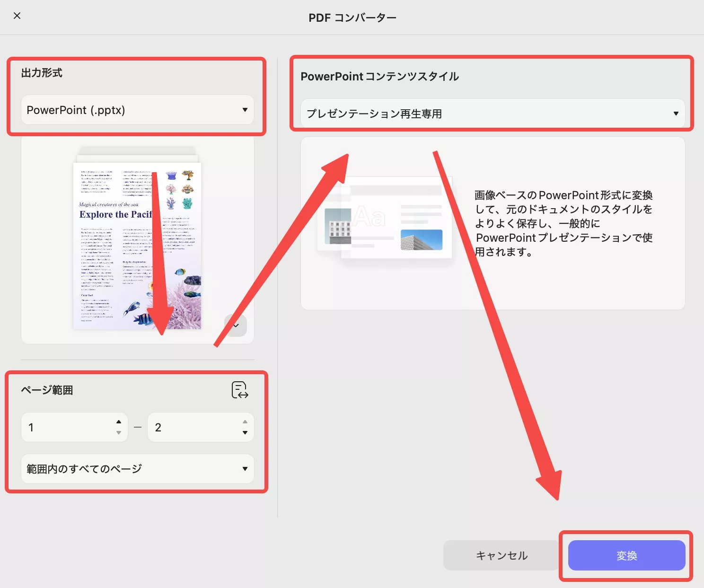Screen dimensions: 704x588
Task: Open the 出力形式 PowerPoint (.pptx) dropdown
Action: pyautogui.click(x=137, y=110)
